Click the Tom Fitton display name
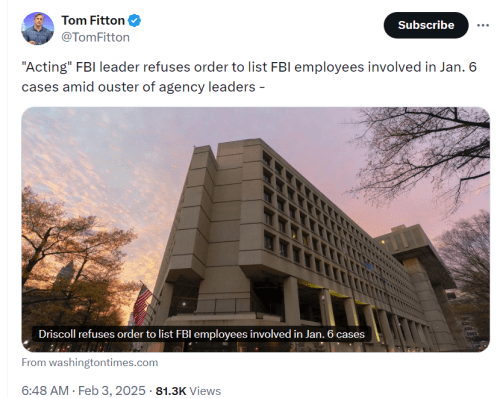Image resolution: width=500 pixels, height=398 pixels. 93,21
